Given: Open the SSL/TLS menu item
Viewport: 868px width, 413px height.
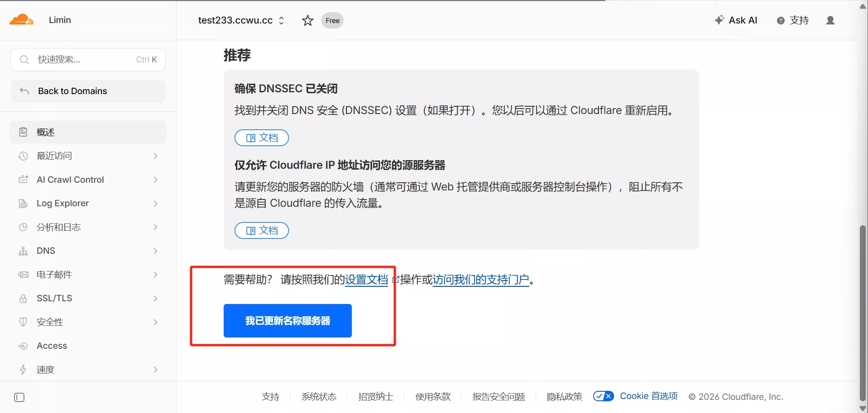Looking at the screenshot, I should click(x=88, y=299).
